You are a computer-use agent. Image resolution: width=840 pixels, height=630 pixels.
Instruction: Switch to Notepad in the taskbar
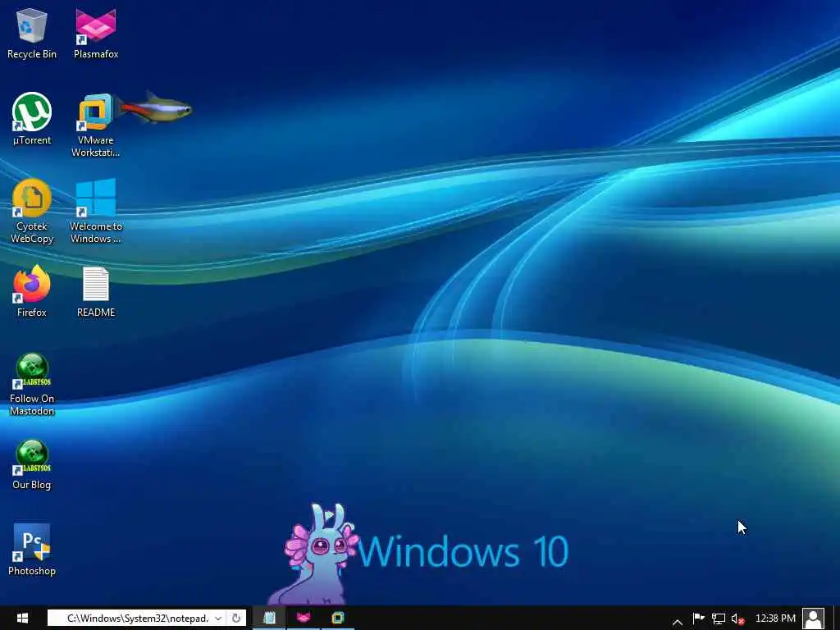269,618
